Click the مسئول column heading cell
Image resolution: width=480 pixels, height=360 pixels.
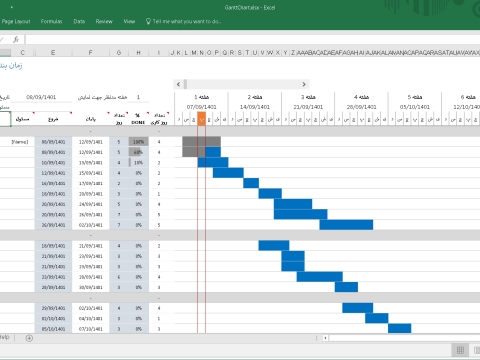pos(22,119)
